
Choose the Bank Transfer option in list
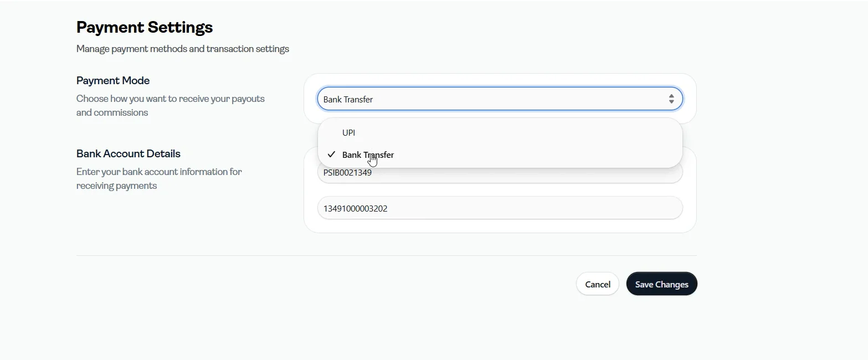point(500,155)
